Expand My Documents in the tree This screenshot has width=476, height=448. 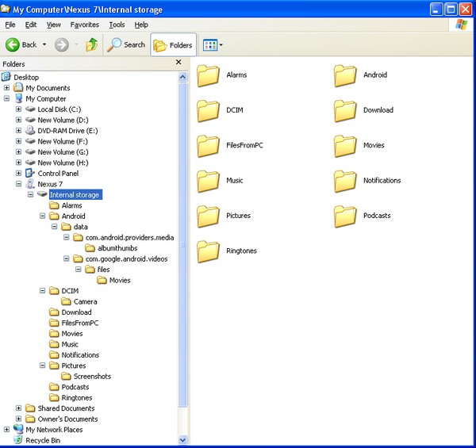coord(6,88)
